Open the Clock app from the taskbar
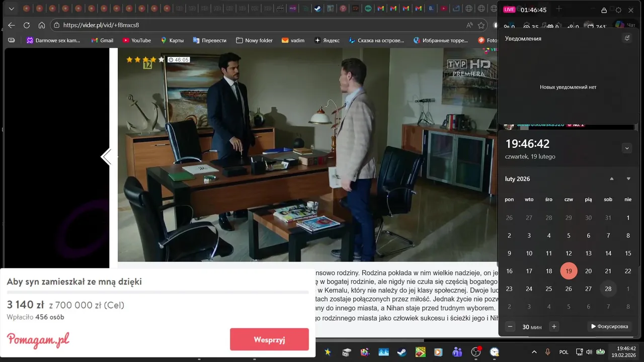 tap(495, 352)
